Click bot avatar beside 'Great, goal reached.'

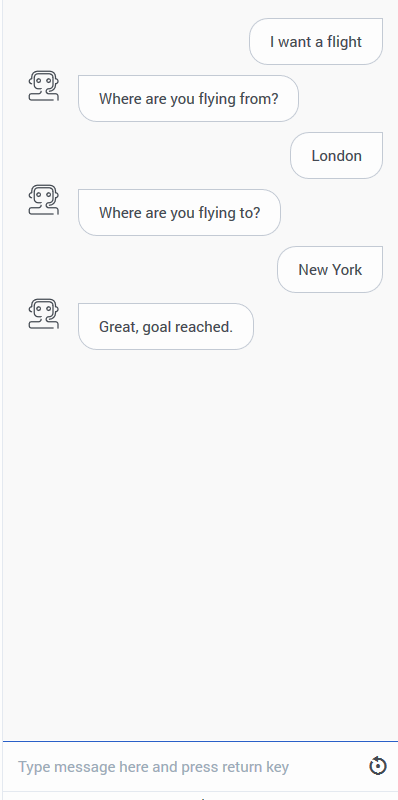coord(43,314)
